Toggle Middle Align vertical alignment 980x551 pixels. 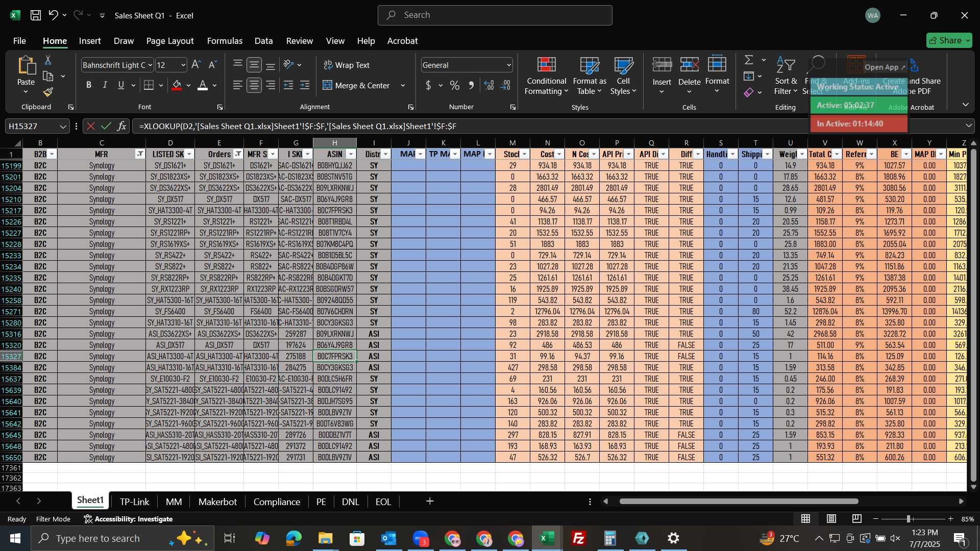(x=254, y=65)
